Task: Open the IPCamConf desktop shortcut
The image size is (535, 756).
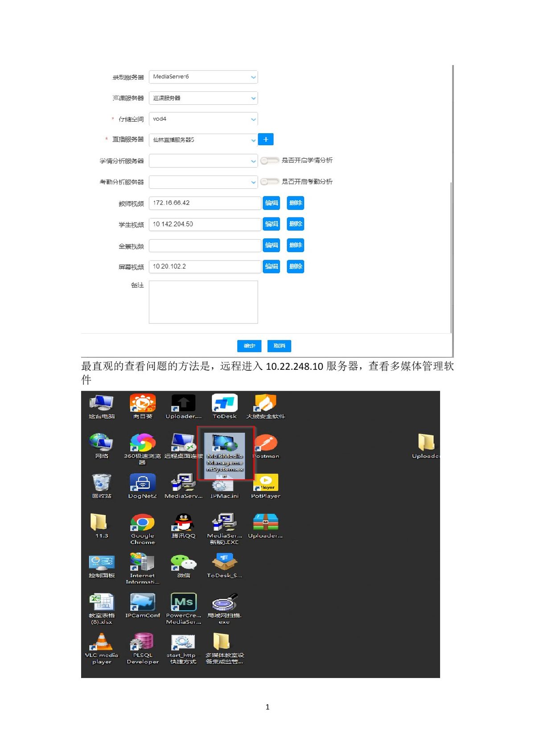Action: (x=143, y=604)
